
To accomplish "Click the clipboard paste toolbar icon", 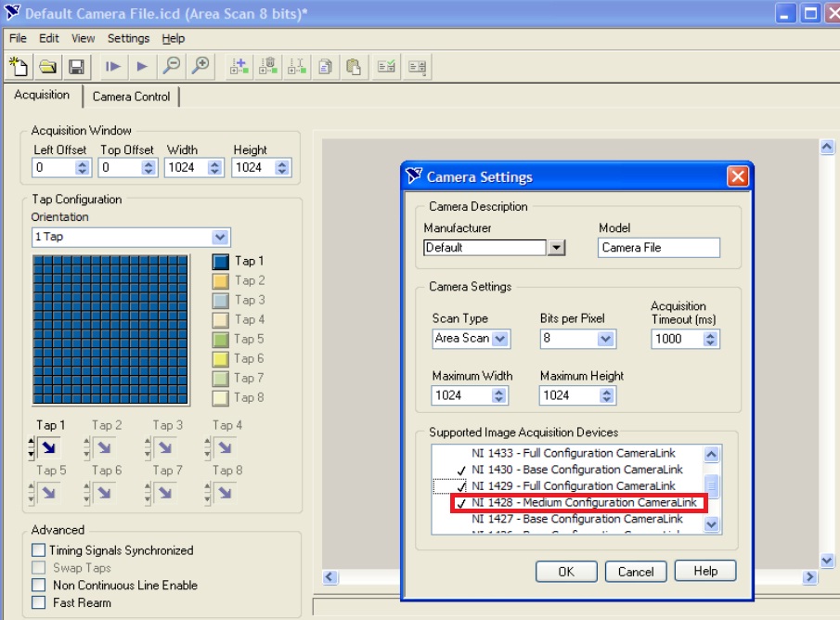I will pyautogui.click(x=354, y=67).
